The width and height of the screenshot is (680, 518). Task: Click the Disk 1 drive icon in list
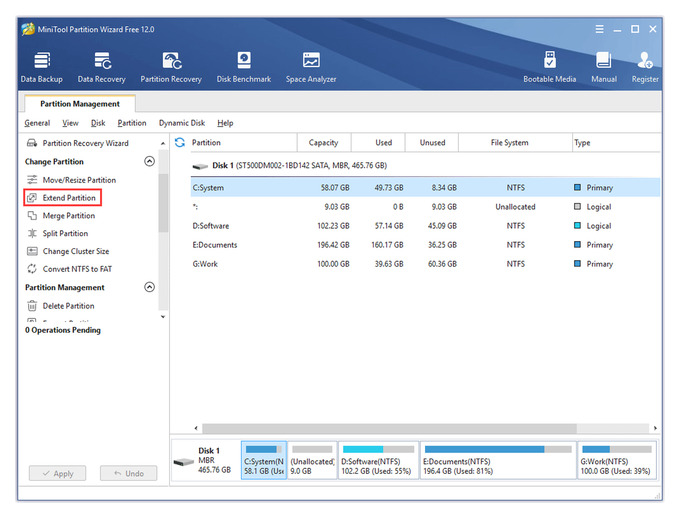point(200,166)
